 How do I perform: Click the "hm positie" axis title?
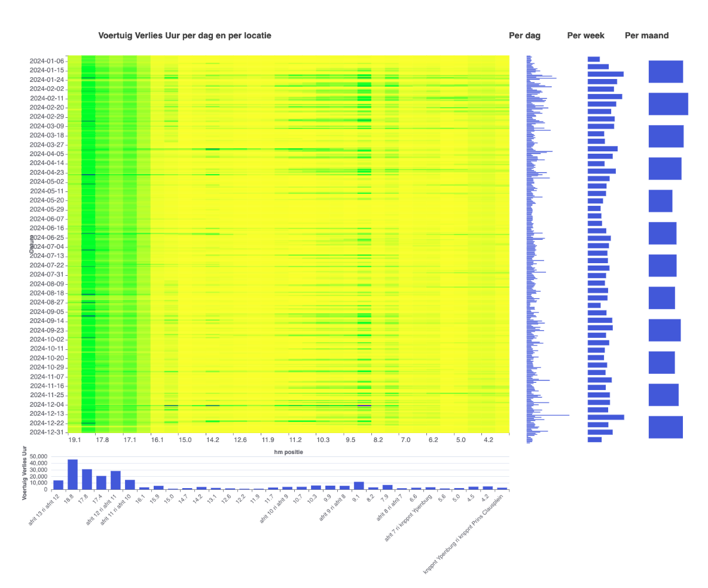(x=291, y=452)
